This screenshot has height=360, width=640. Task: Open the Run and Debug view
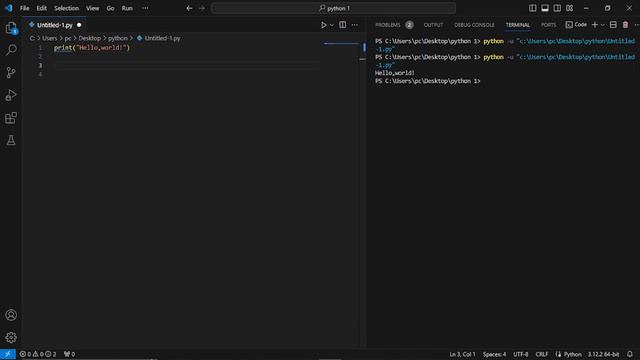click(x=11, y=95)
